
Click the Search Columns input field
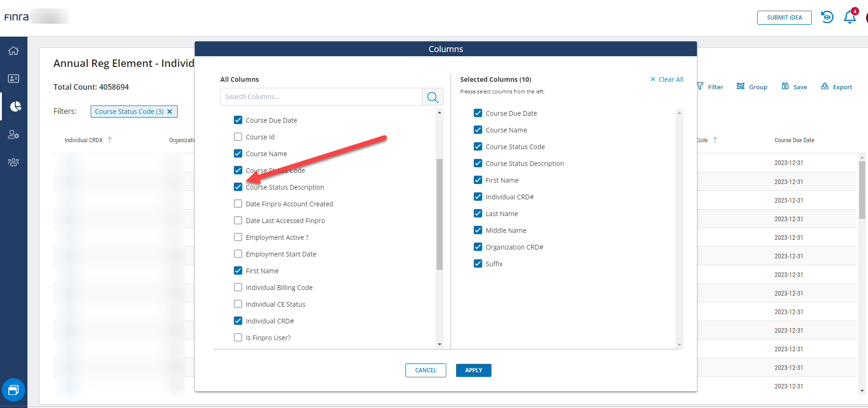click(x=321, y=97)
